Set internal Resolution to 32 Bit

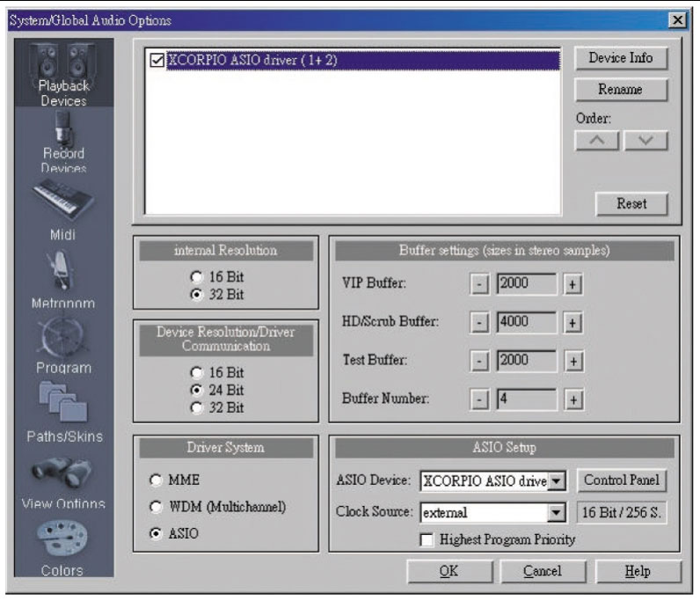[x=196, y=295]
